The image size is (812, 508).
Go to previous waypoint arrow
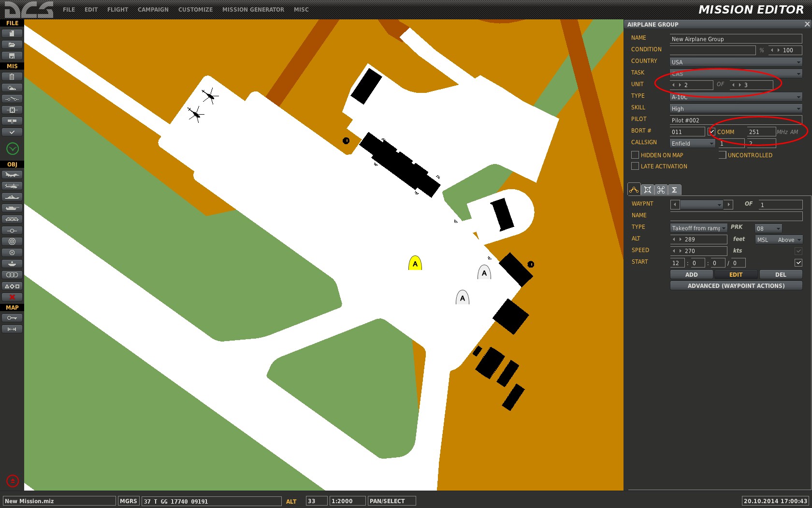(675, 205)
